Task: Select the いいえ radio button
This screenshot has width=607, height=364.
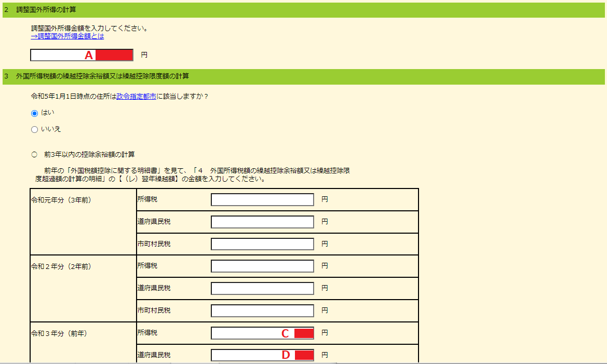Action: pyautogui.click(x=34, y=129)
